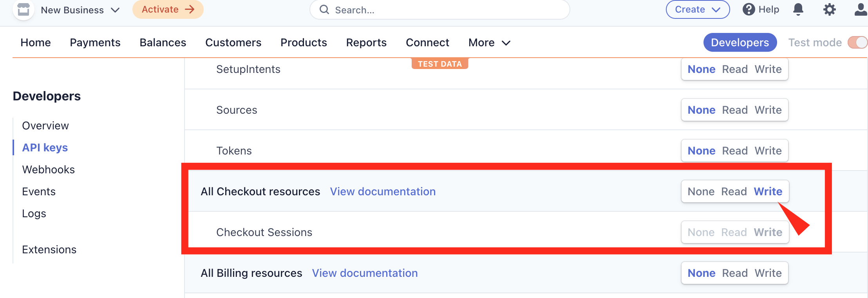Set Tokens permission to None
The height and width of the screenshot is (298, 868).
pyautogui.click(x=702, y=151)
